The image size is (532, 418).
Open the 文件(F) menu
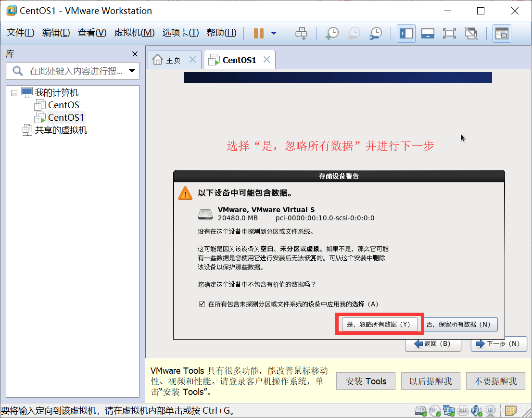20,33
